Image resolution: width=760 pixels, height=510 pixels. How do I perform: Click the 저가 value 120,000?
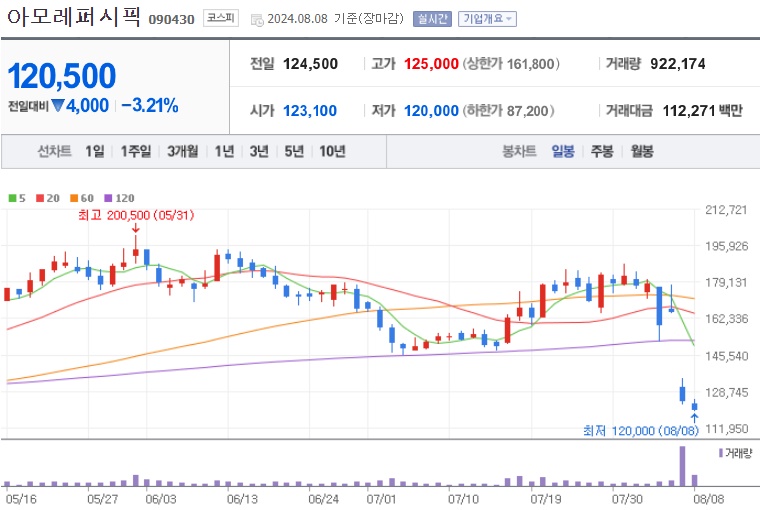[431, 111]
